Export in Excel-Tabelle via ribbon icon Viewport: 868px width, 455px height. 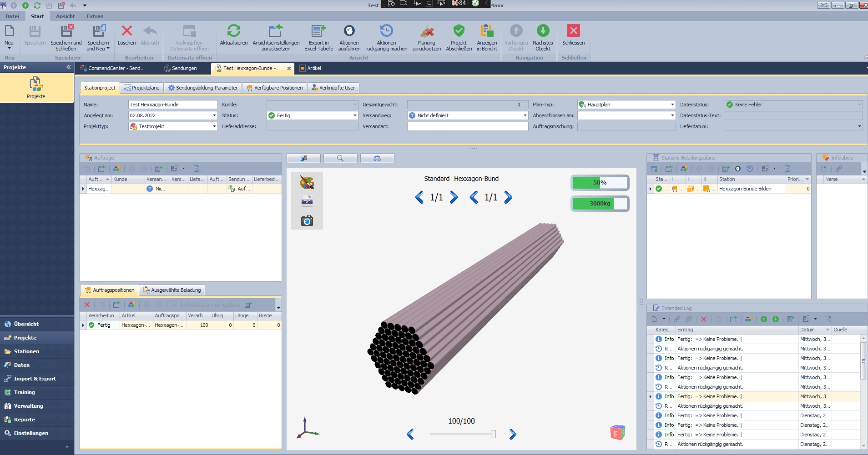coord(318,31)
